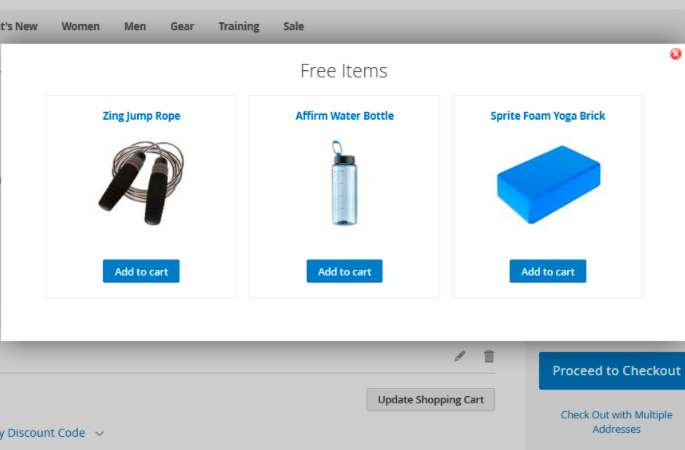Close the Free Items popup

[x=675, y=54]
